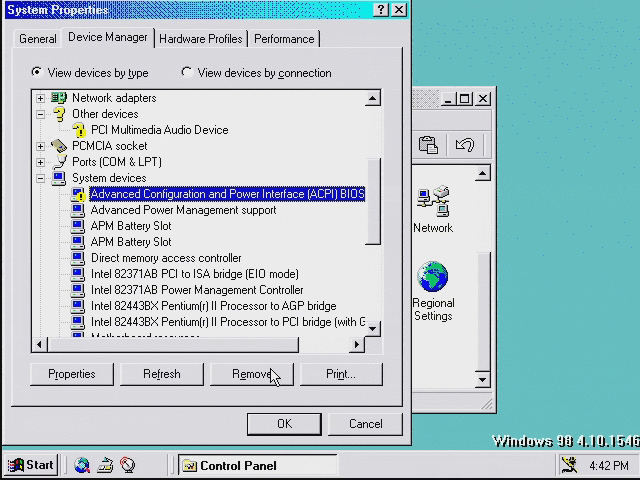640x480 pixels.
Task: Click the device list scroll down arrow
Action: coord(373,329)
